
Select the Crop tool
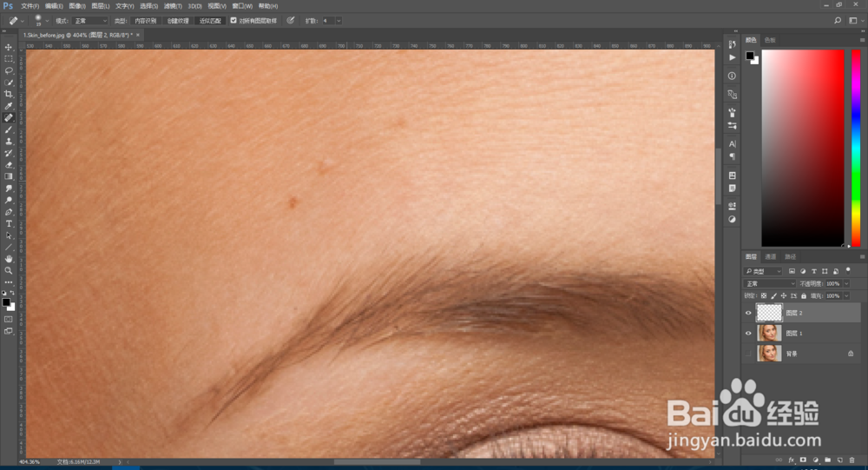9,94
